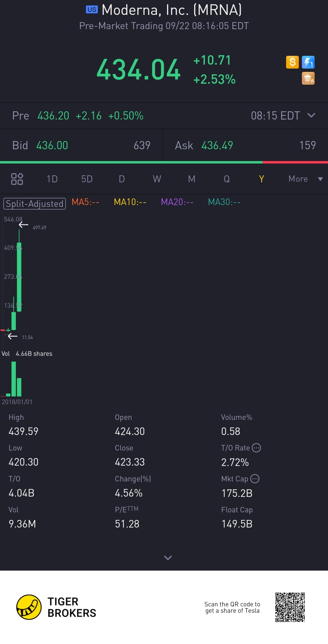Tap the P/E TTM value 51.28
The width and height of the screenshot is (328, 644).
(127, 524)
